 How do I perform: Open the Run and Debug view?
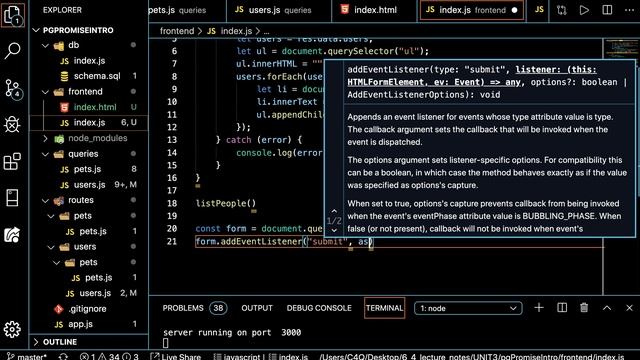[x=12, y=124]
